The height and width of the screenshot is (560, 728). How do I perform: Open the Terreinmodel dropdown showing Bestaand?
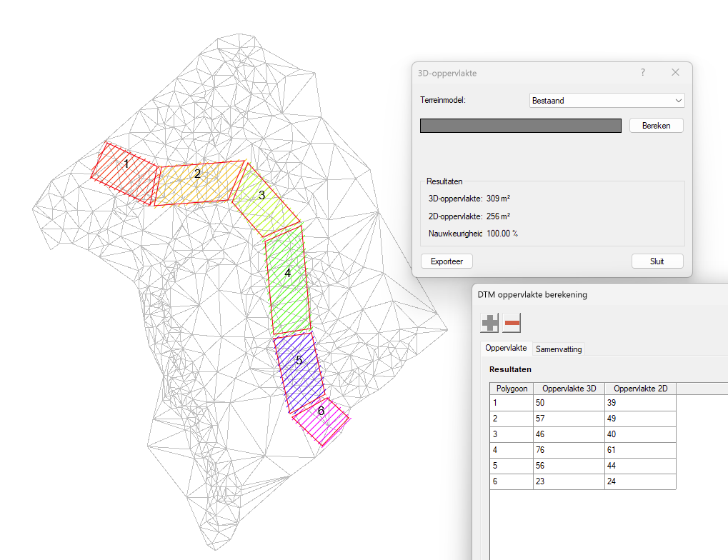(607, 100)
